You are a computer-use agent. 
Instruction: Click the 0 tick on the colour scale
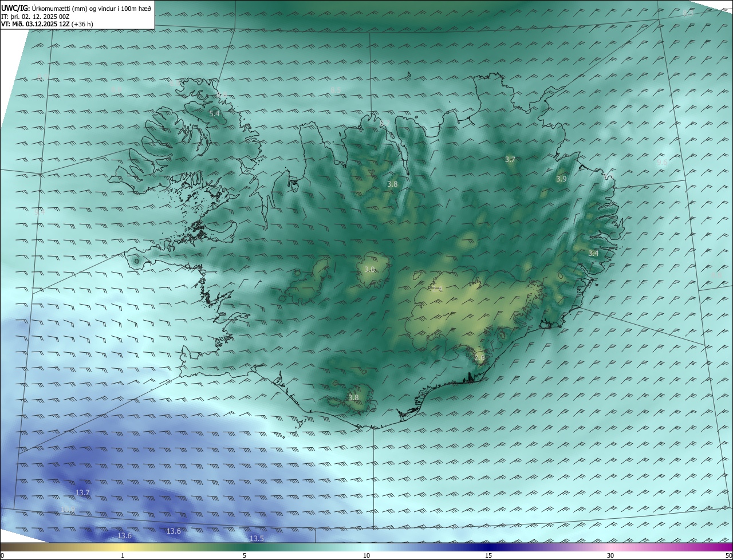[2, 556]
